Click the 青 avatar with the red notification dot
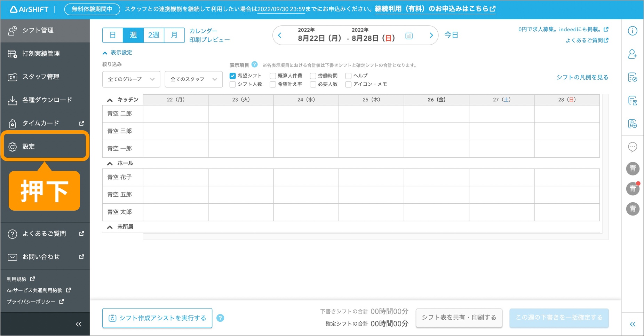Image resolution: width=644 pixels, height=336 pixels. tap(633, 188)
